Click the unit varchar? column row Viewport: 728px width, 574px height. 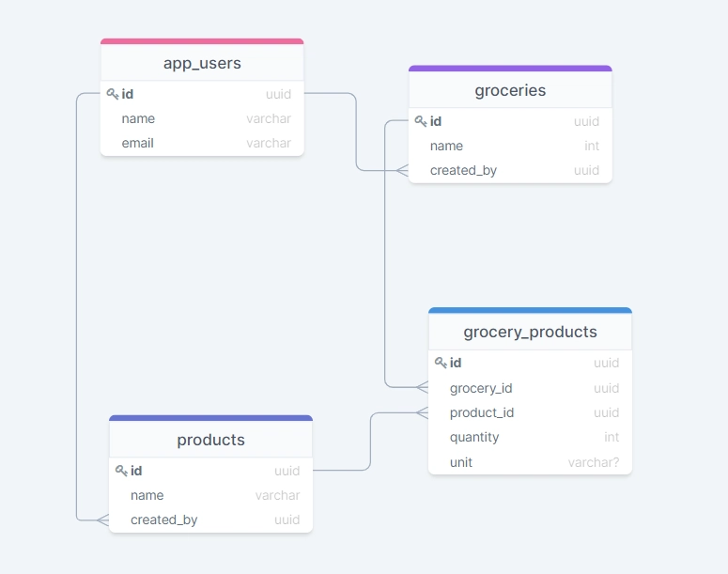tap(530, 462)
